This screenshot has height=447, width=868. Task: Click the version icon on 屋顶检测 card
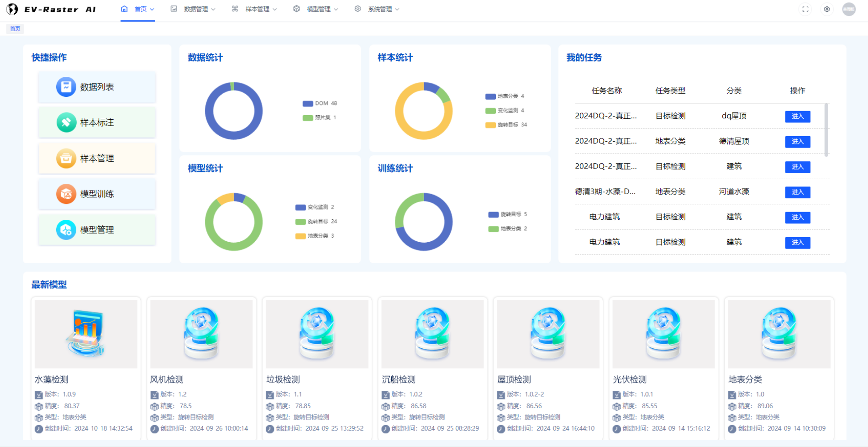point(501,394)
